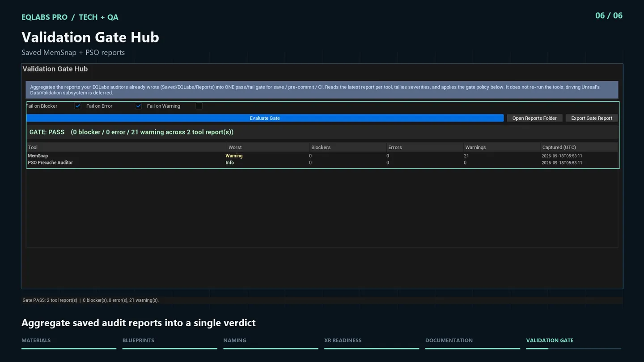Click the Blockers column header
Viewport: 644px width, 362px height.
[x=347, y=147]
